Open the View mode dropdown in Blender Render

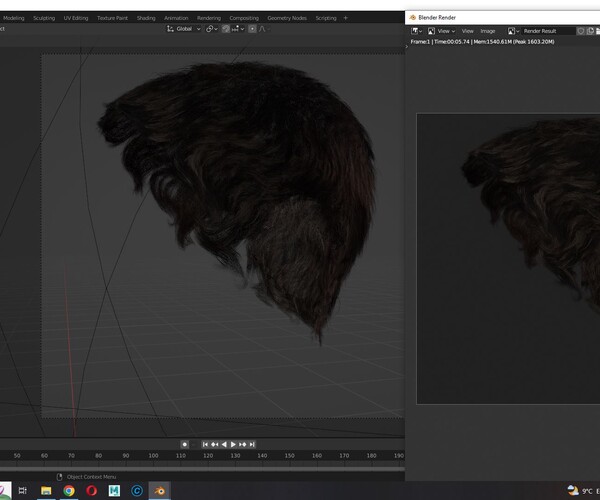(x=442, y=31)
